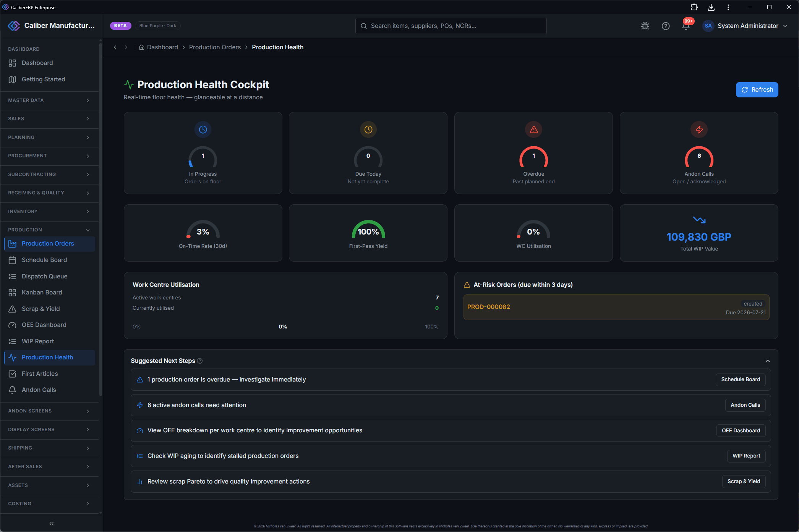
Task: Expand the Inventory section
Action: click(49, 212)
